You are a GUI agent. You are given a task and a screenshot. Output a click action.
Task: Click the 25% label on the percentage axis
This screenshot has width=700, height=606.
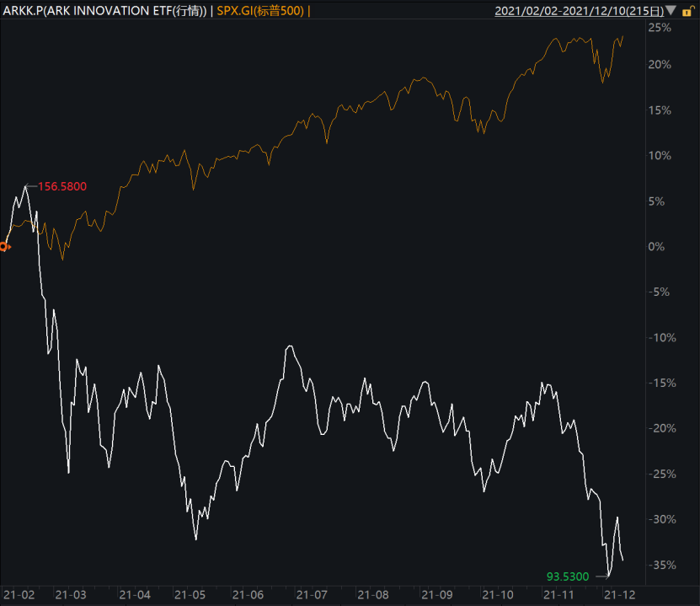coord(660,28)
